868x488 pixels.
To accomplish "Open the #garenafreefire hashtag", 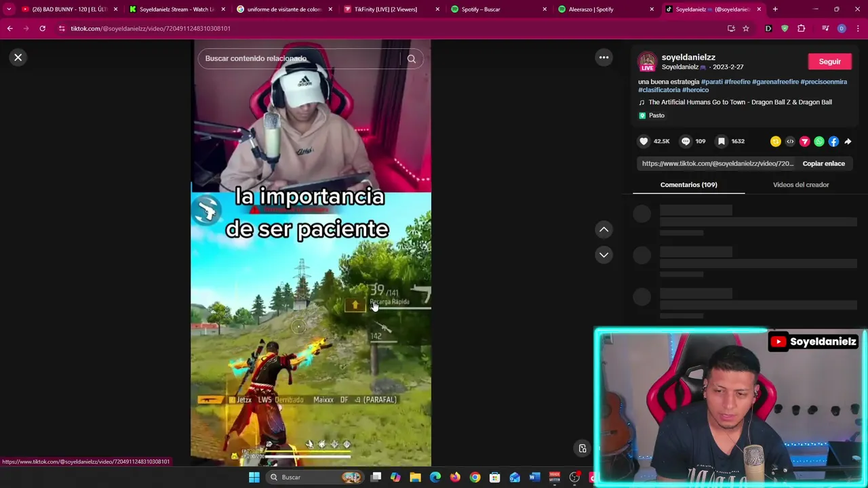I will point(775,82).
